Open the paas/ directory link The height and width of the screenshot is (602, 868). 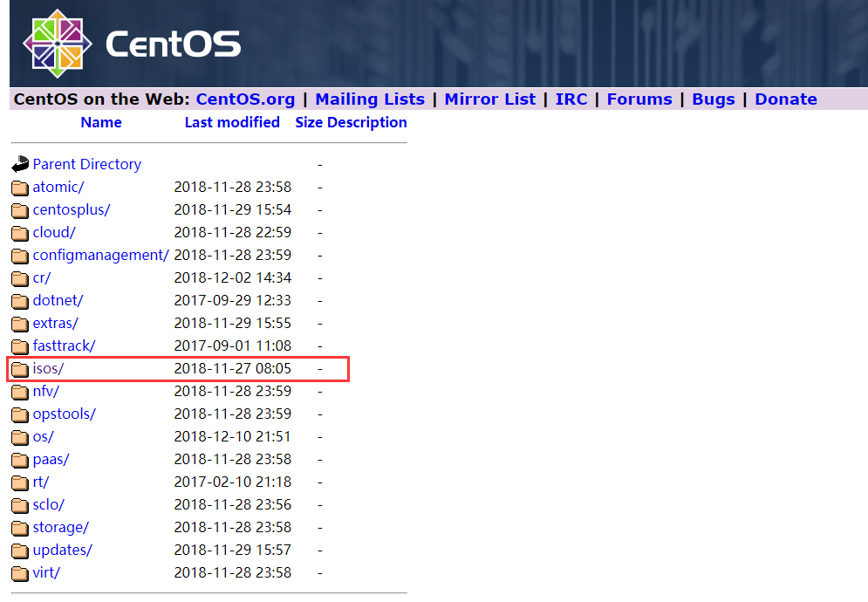pos(51,460)
